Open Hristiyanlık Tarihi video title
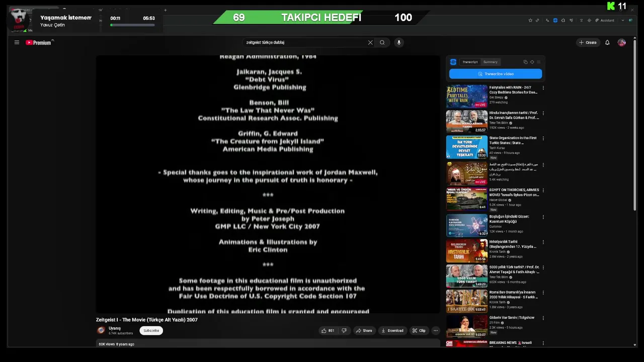The width and height of the screenshot is (644, 362). [513, 244]
